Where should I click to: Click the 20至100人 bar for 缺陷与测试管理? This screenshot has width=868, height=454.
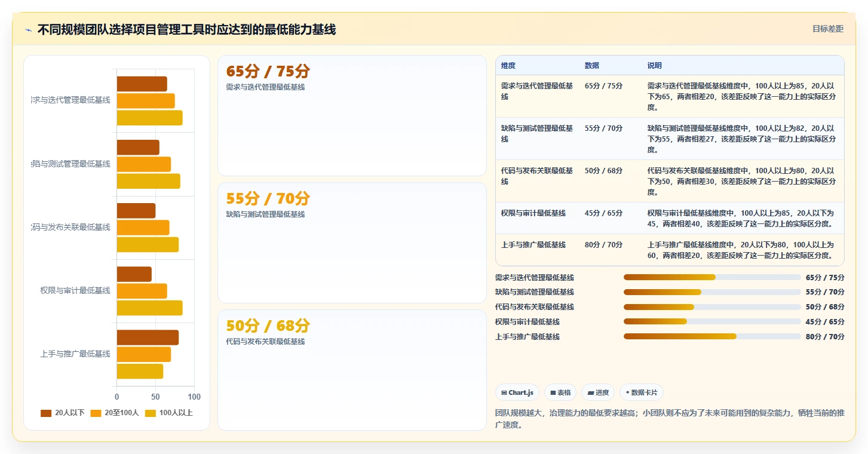[x=144, y=164]
